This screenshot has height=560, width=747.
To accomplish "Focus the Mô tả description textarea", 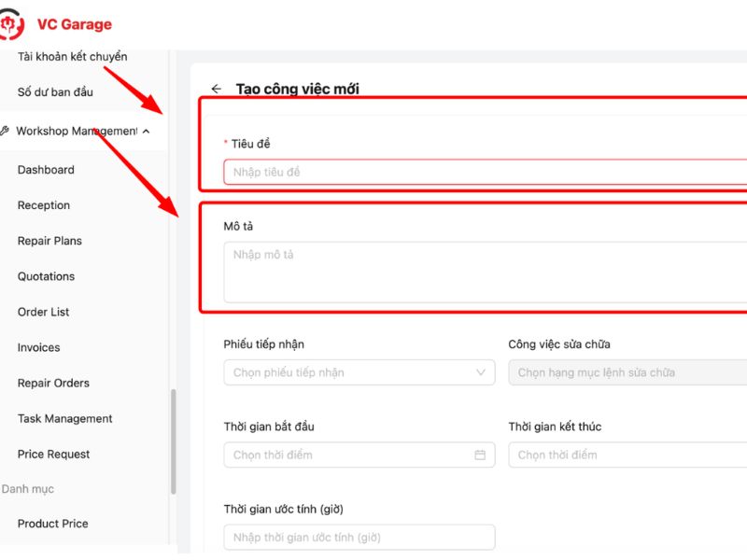I will (x=486, y=272).
